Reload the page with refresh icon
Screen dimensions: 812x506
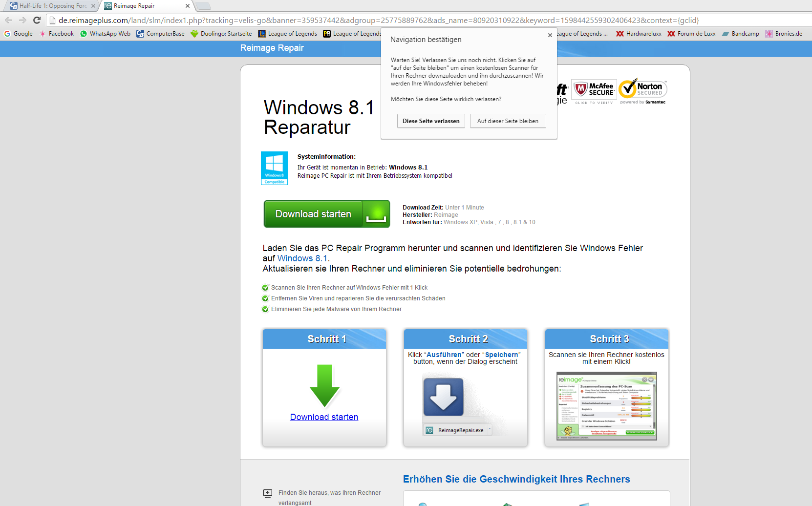[37, 20]
